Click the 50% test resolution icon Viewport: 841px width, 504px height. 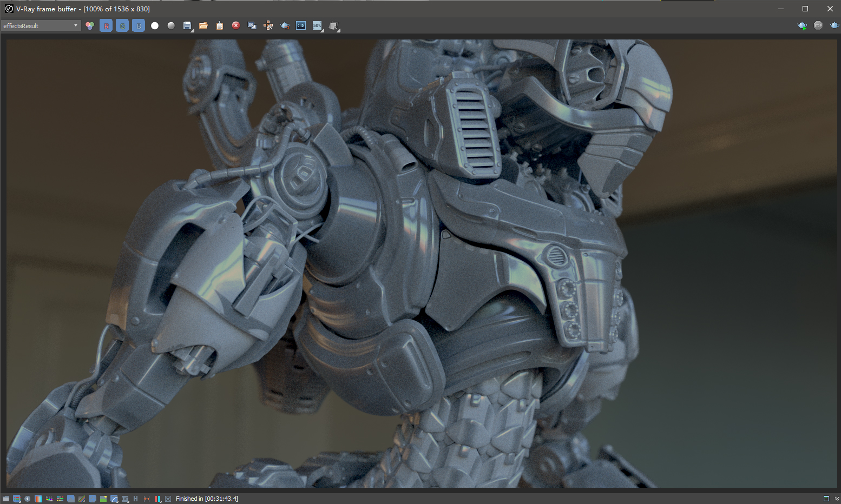point(318,25)
